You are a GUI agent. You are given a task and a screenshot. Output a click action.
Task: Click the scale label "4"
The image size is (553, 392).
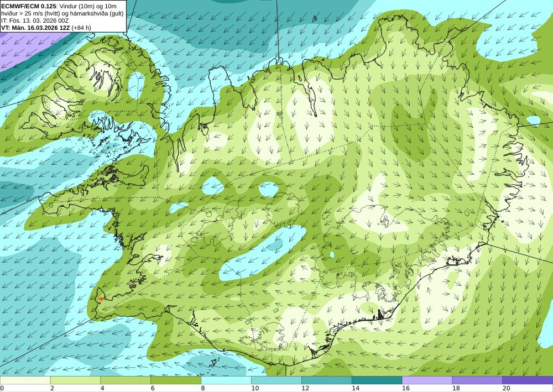[x=102, y=388]
